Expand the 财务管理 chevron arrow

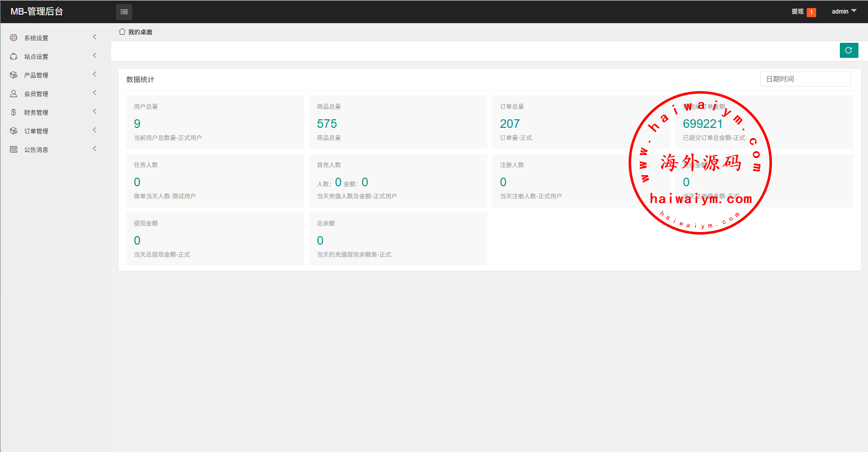tap(95, 112)
